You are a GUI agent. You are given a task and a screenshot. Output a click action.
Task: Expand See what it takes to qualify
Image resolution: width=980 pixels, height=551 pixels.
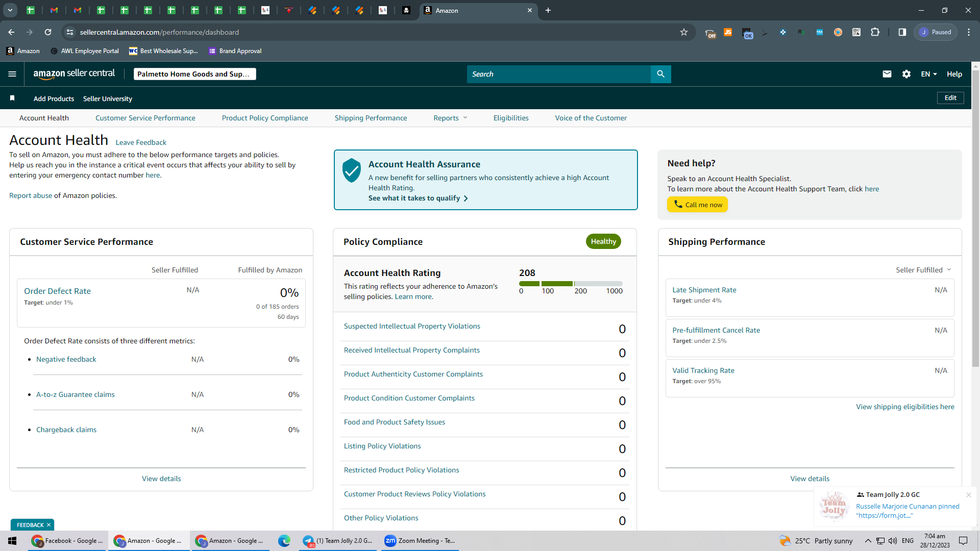point(418,198)
